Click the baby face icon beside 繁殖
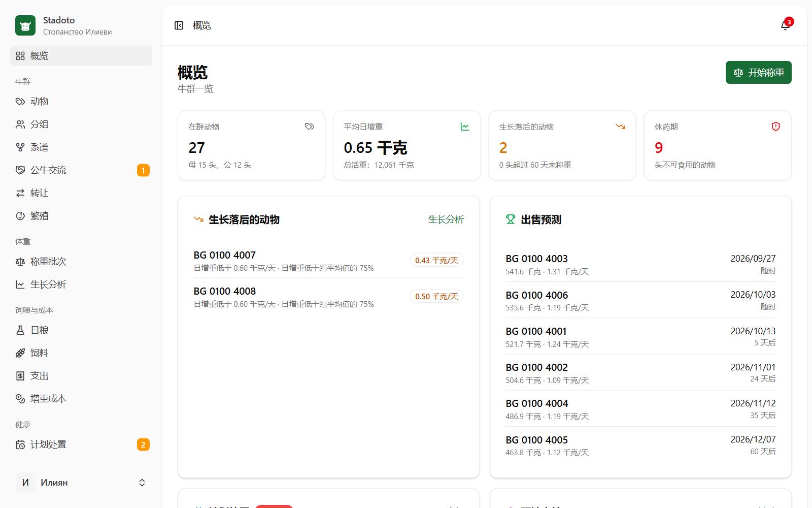The image size is (812, 508). point(20,216)
